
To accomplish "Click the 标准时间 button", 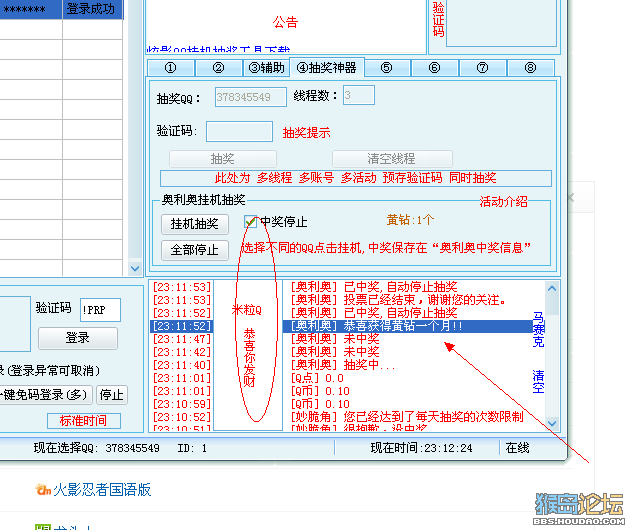I will point(84,421).
